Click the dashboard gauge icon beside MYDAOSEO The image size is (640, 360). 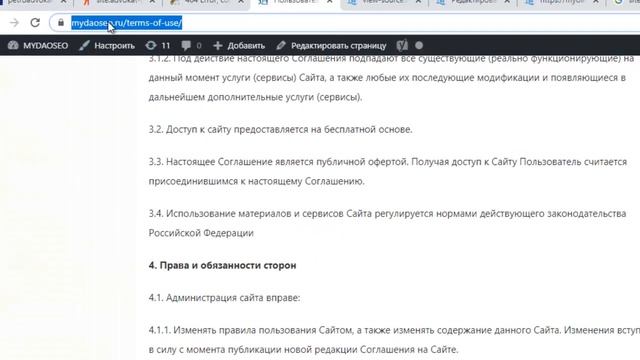tap(13, 45)
